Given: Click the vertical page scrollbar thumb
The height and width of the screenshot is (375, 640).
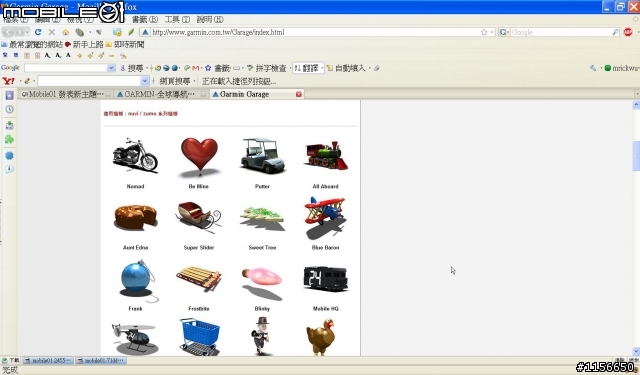Looking at the screenshot, I should click(636, 155).
